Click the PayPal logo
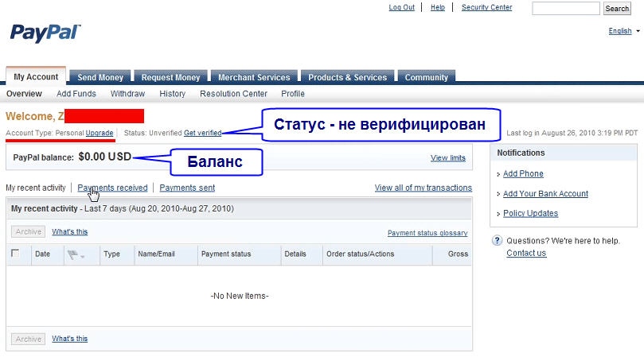The width and height of the screenshot is (644, 357). [x=45, y=33]
